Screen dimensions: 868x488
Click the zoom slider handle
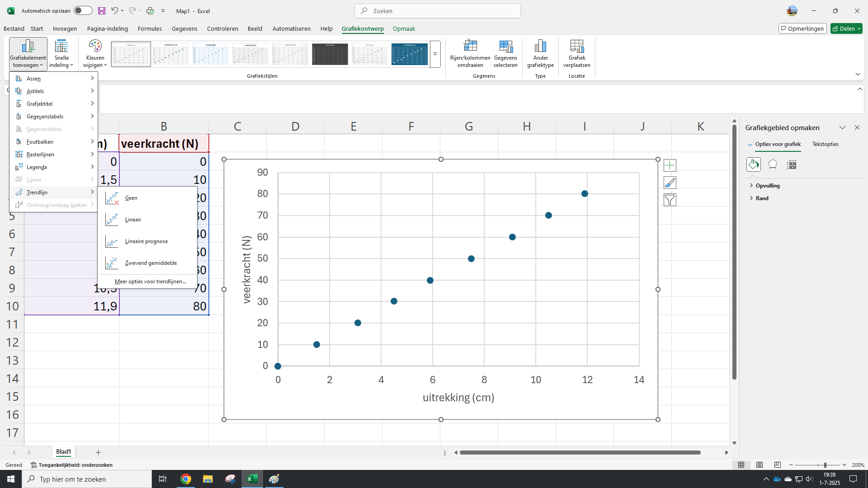pos(825,465)
